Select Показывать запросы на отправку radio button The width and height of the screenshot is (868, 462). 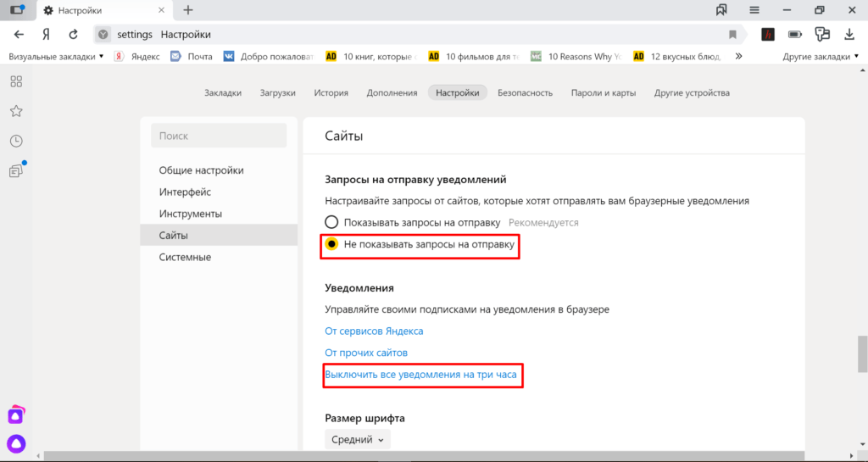331,222
